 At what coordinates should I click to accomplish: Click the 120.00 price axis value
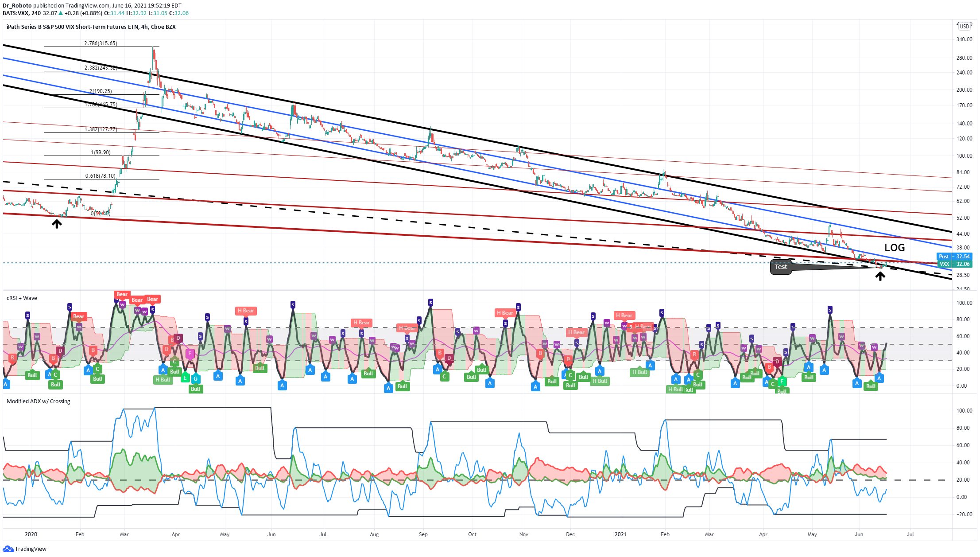point(964,139)
